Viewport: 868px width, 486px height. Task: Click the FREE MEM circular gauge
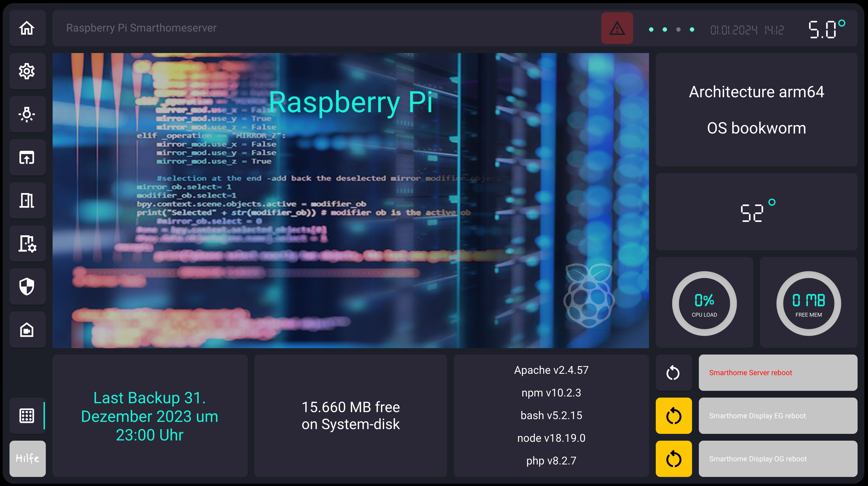click(808, 304)
